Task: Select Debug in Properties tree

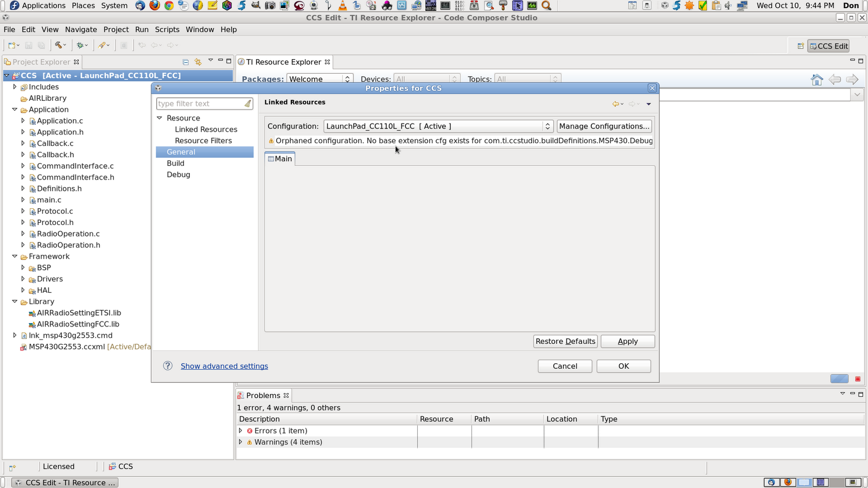Action: (x=178, y=175)
